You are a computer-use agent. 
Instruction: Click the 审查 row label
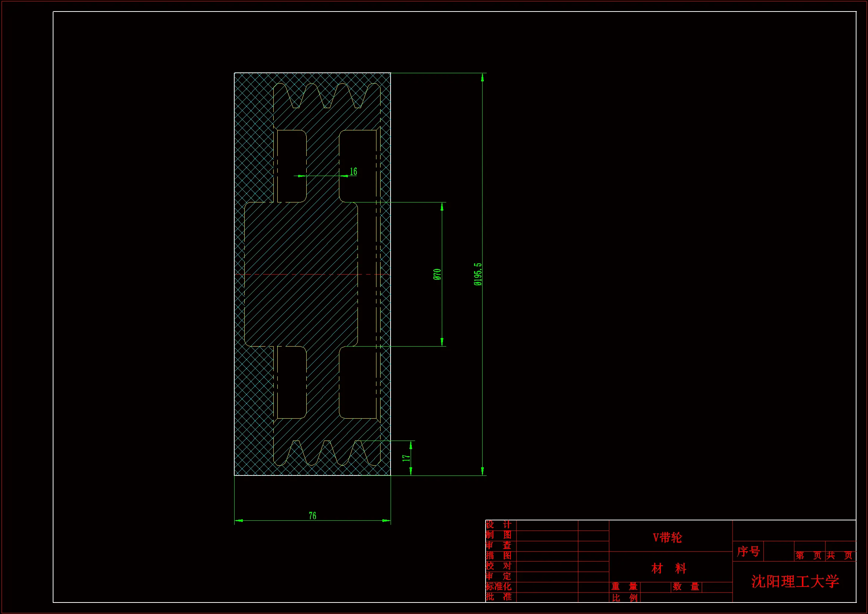click(498, 545)
